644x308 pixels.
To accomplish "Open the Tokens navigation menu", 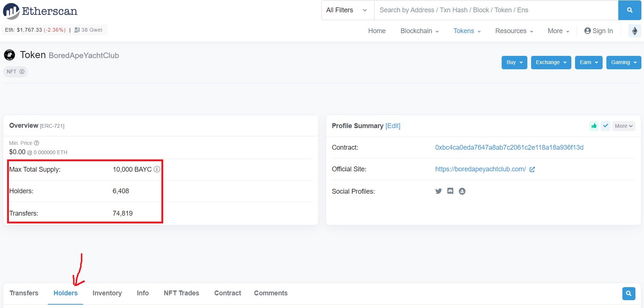I will point(467,31).
